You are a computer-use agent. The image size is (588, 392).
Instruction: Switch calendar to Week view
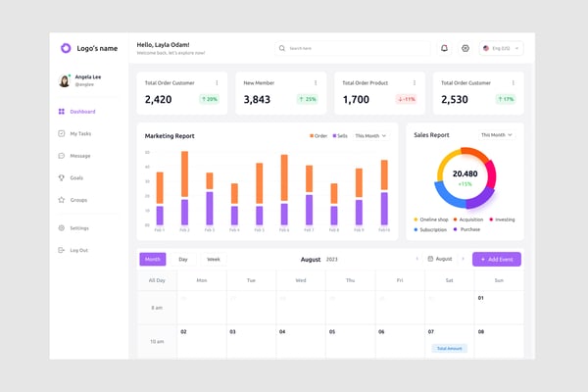214,259
